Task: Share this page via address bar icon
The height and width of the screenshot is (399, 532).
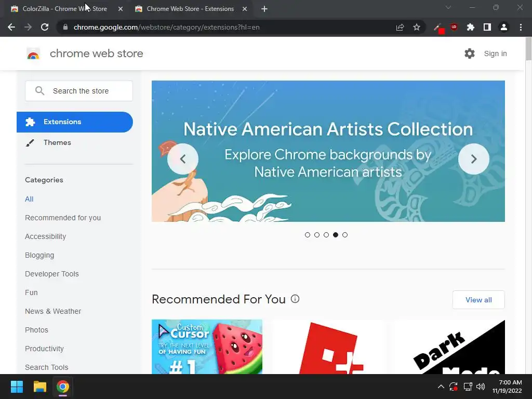Action: (400, 27)
